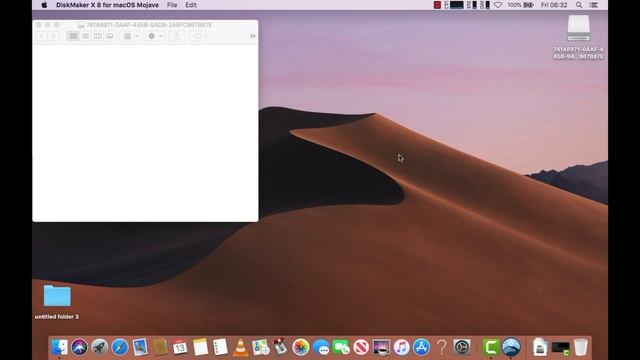Viewport: 640px width, 360px height.
Task: Click the red recording icon in menu bar
Action: (437, 5)
